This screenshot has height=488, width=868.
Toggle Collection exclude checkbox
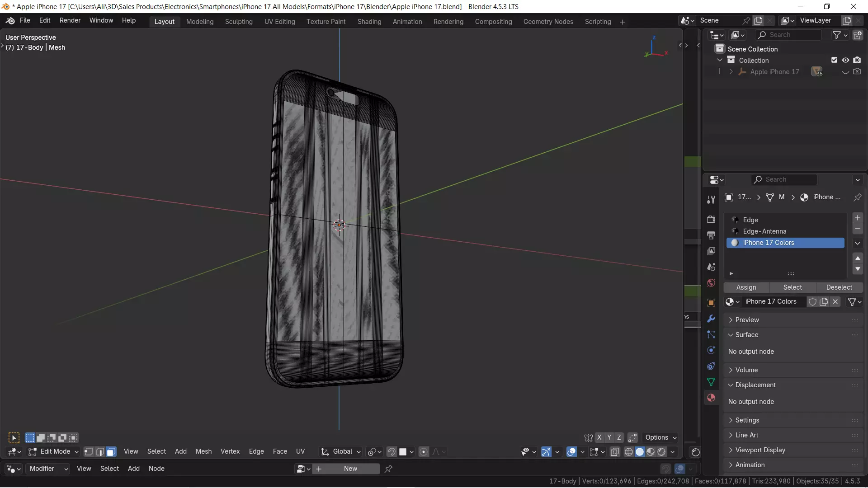coord(834,60)
